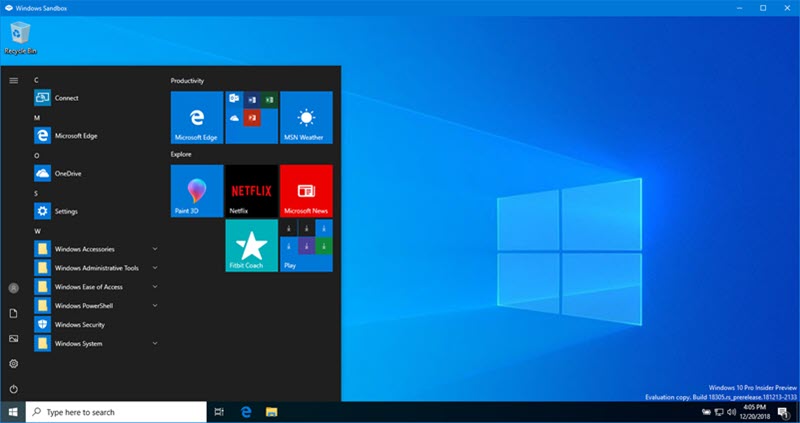Expand the Windows PowerShell folder
This screenshot has width=800, height=423.
(96, 306)
